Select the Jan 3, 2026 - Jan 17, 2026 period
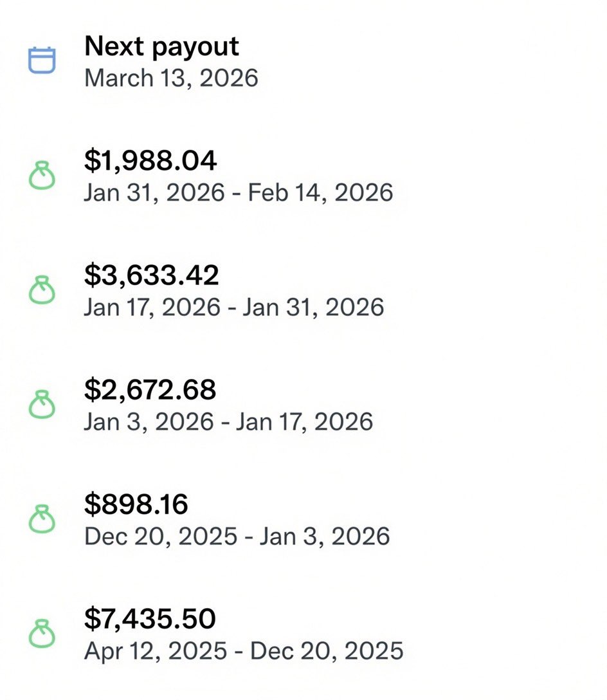Viewport: 607px width, 700px height. [228, 422]
